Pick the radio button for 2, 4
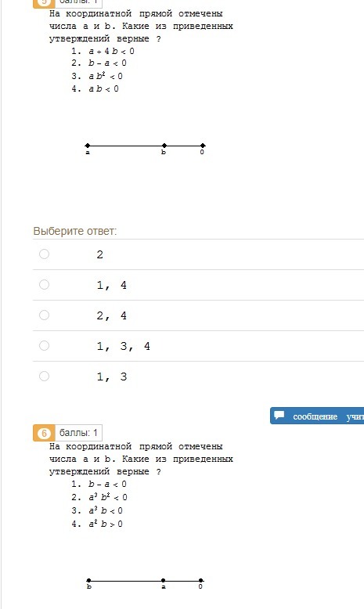Screen dimensions: 364x609 tap(45, 315)
